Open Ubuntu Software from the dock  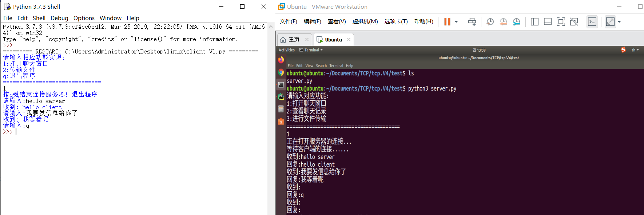[x=281, y=121]
